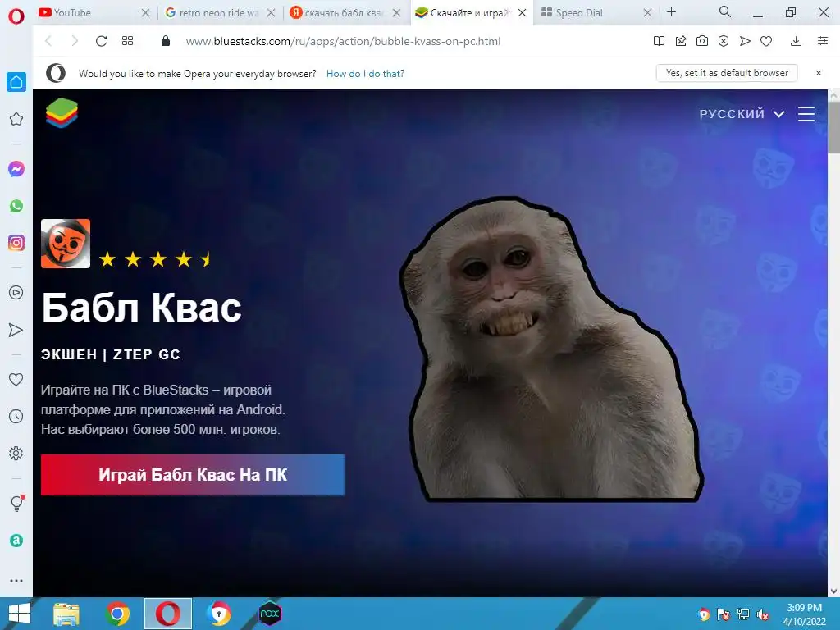The height and width of the screenshot is (630, 840).
Task: Open the edit/share pencil icon in address bar
Action: click(680, 41)
